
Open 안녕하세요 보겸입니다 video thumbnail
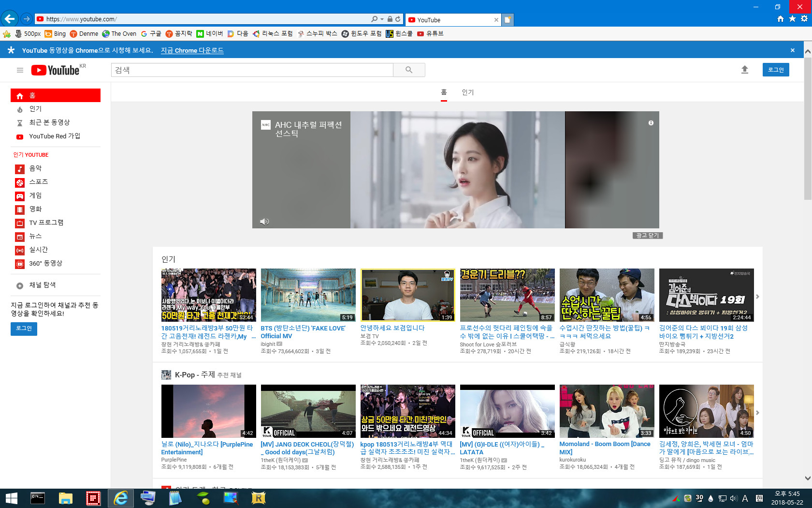click(407, 295)
